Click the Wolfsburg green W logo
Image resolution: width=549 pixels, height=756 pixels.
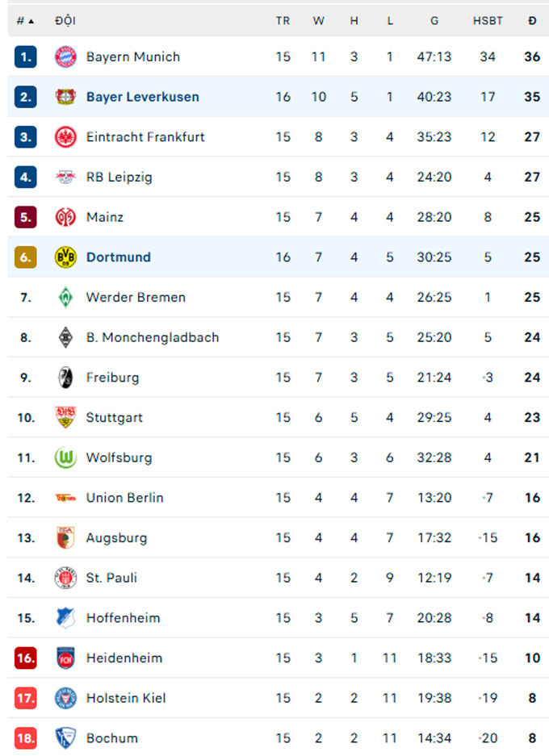(x=65, y=457)
